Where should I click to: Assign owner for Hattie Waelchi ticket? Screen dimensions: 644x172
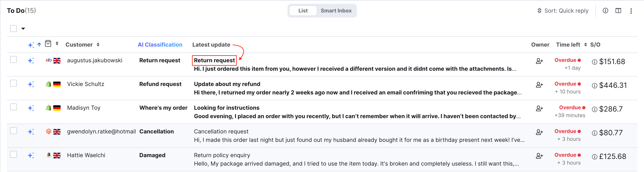(x=539, y=156)
